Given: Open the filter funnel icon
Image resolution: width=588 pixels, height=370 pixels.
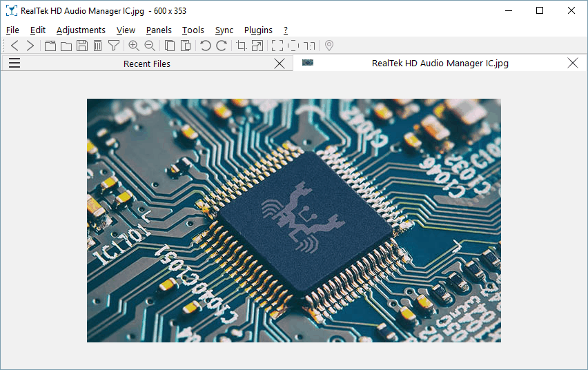Looking at the screenshot, I should [x=114, y=46].
